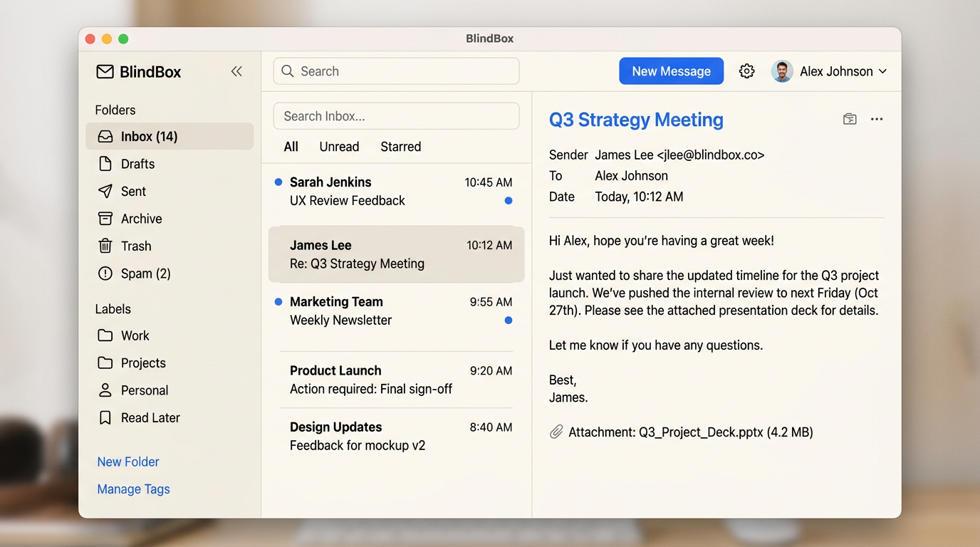The width and height of the screenshot is (980, 547).
Task: Open the more options menu on the email
Action: click(877, 119)
